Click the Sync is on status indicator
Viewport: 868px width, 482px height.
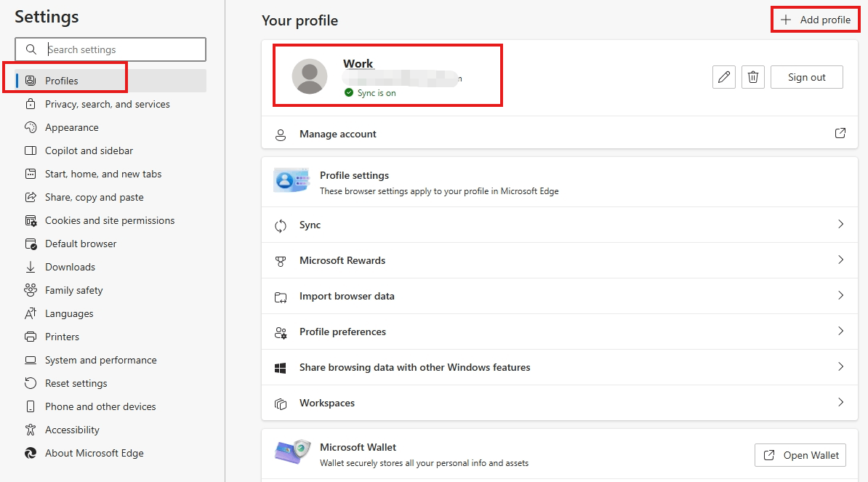pos(369,93)
